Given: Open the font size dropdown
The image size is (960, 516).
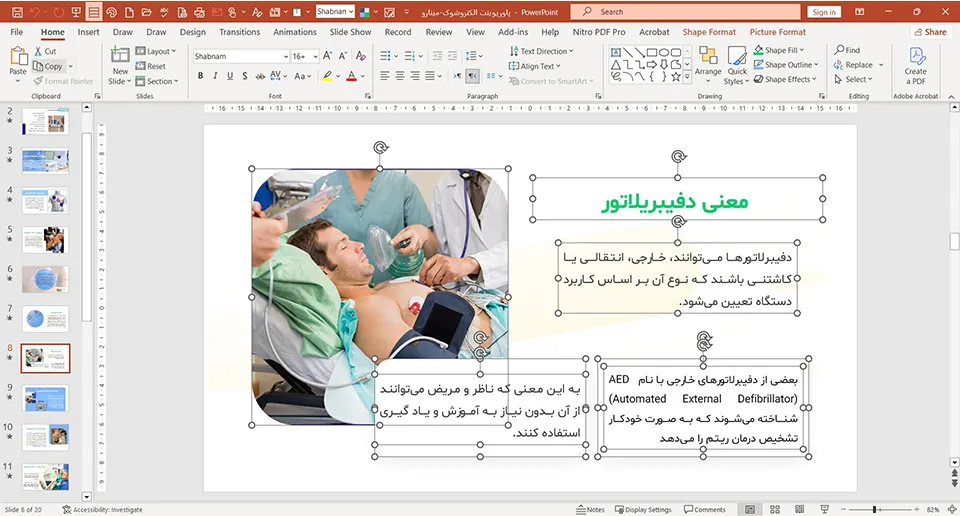Looking at the screenshot, I should (315, 56).
